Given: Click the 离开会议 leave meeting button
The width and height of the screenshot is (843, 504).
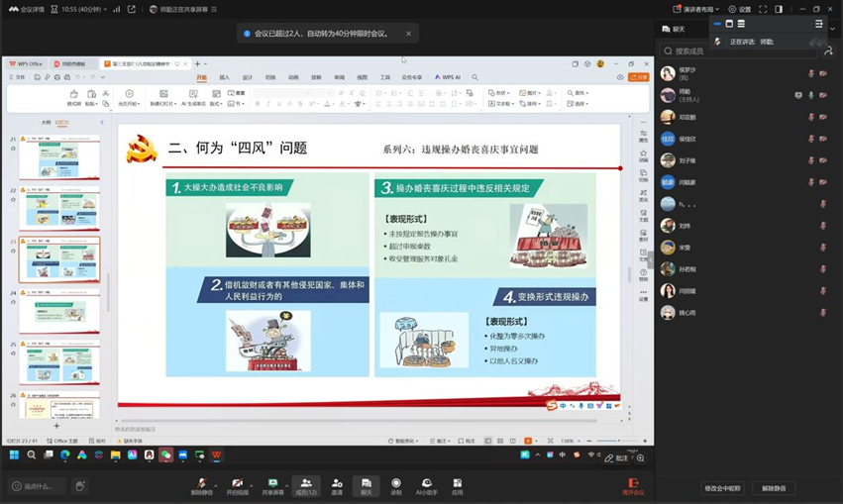Looking at the screenshot, I should [x=633, y=485].
